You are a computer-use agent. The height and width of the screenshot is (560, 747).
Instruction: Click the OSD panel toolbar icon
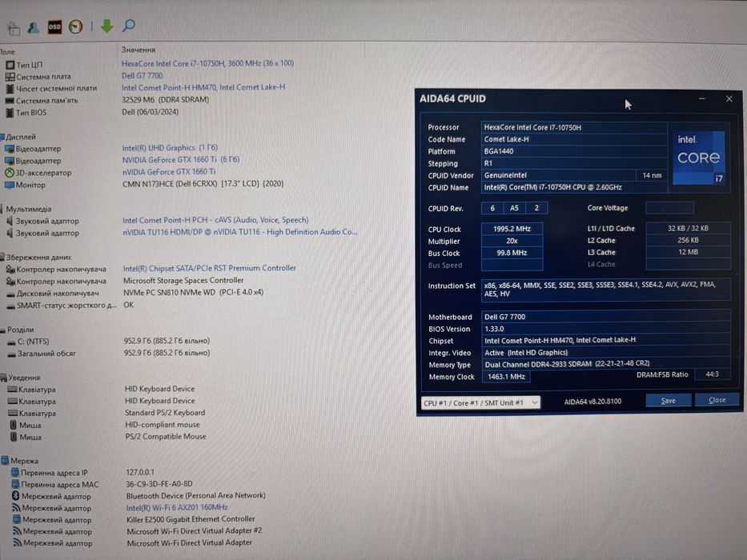(54, 26)
